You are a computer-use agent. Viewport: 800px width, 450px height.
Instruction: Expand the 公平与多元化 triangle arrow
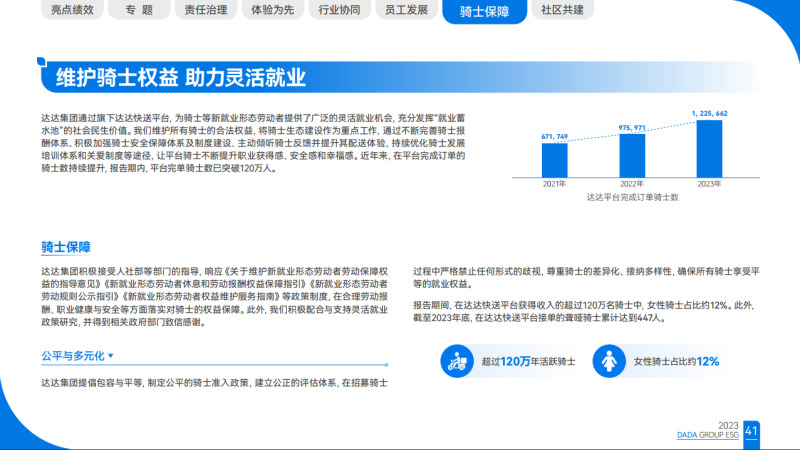[x=111, y=356]
